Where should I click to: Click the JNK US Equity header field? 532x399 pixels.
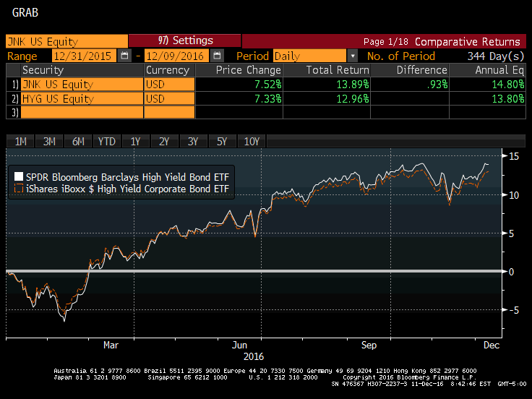coord(66,41)
